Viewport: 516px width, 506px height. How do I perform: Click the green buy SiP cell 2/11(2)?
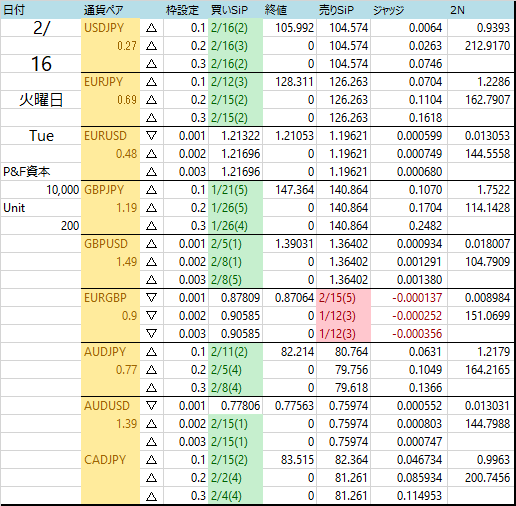pyautogui.click(x=235, y=352)
